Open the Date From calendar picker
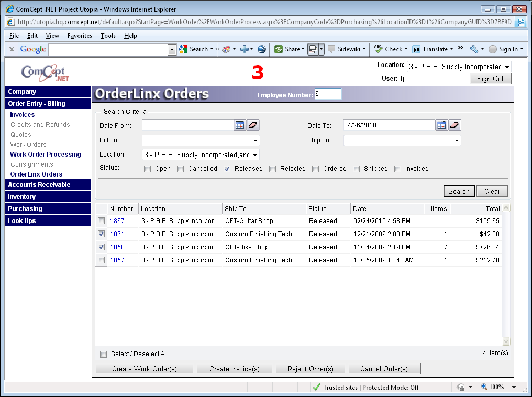 239,125
